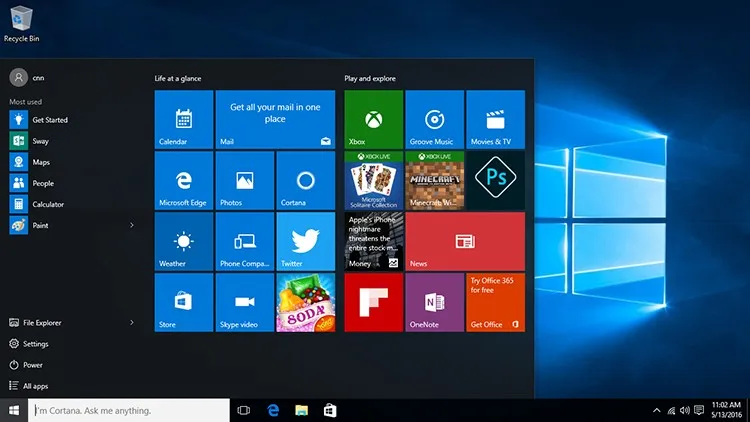This screenshot has width=750, height=422.
Task: Open the Cortana tile
Action: (306, 180)
